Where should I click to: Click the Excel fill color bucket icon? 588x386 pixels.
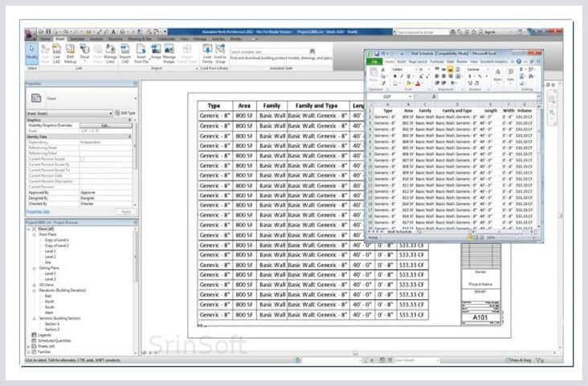click(x=409, y=84)
